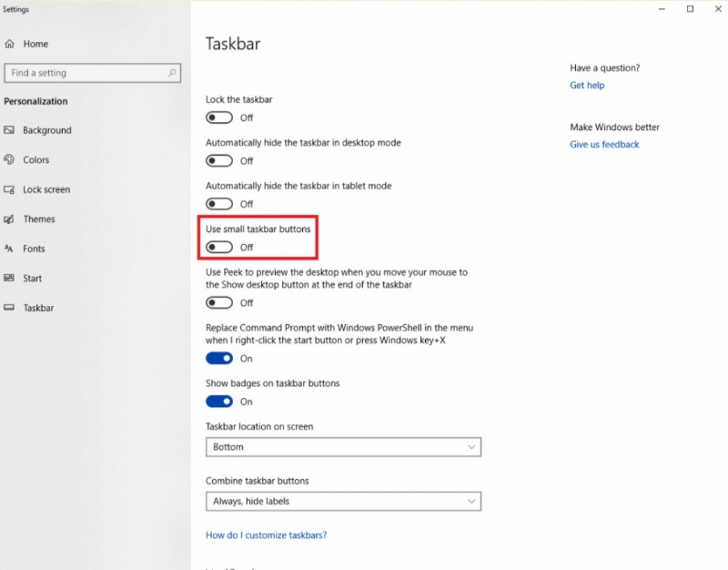Click the Themes brush icon
This screenshot has height=570, width=728.
[x=9, y=219]
